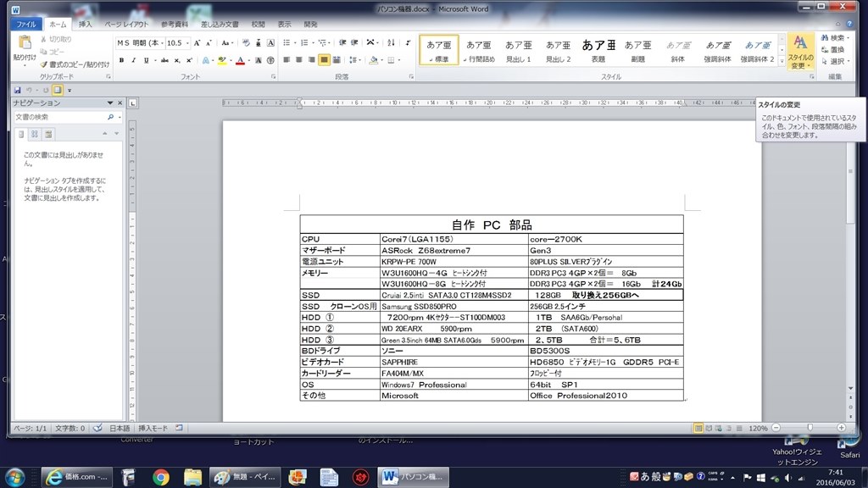The image size is (868, 488).
Task: Click the language 日本語 in status bar
Action: 119,428
